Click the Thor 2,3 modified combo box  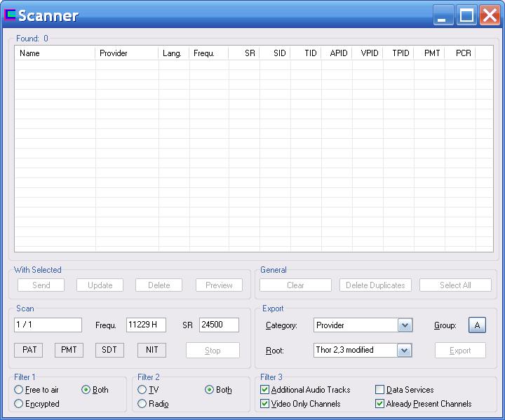pos(363,351)
